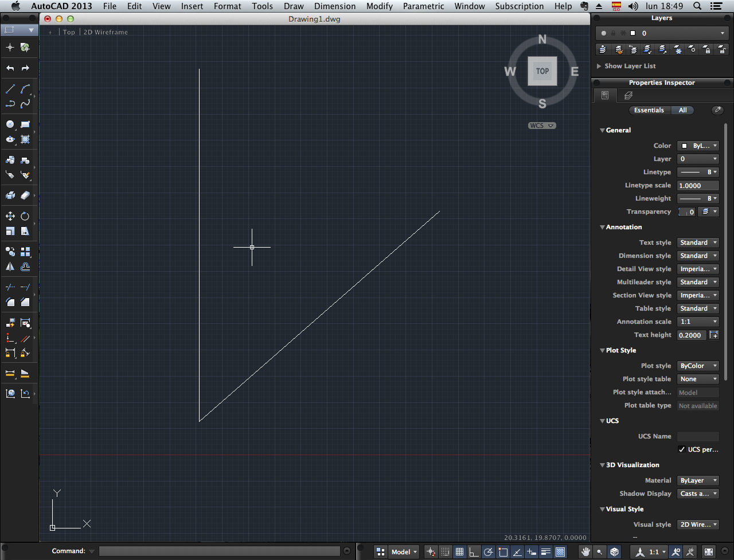Select the Rotate tool
The height and width of the screenshot is (560, 734).
25,216
